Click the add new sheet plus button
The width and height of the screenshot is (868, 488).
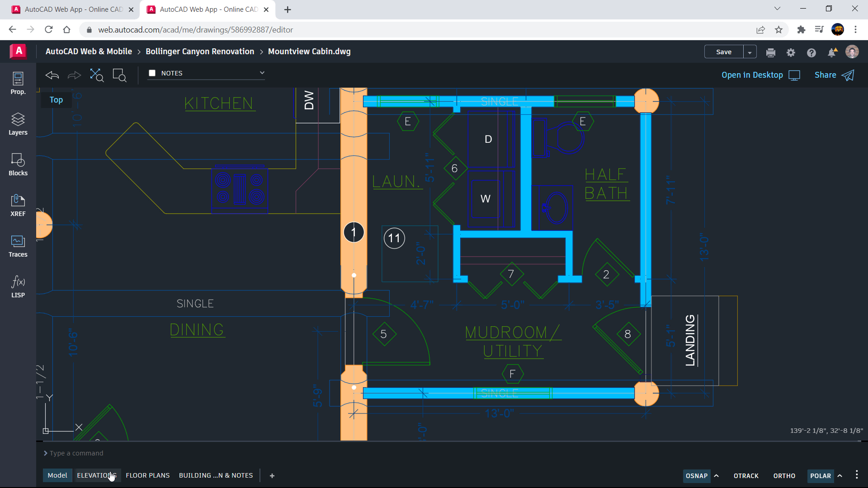click(272, 475)
